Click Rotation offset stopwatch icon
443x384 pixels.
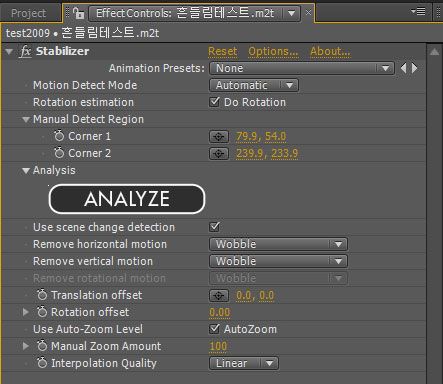click(x=42, y=312)
